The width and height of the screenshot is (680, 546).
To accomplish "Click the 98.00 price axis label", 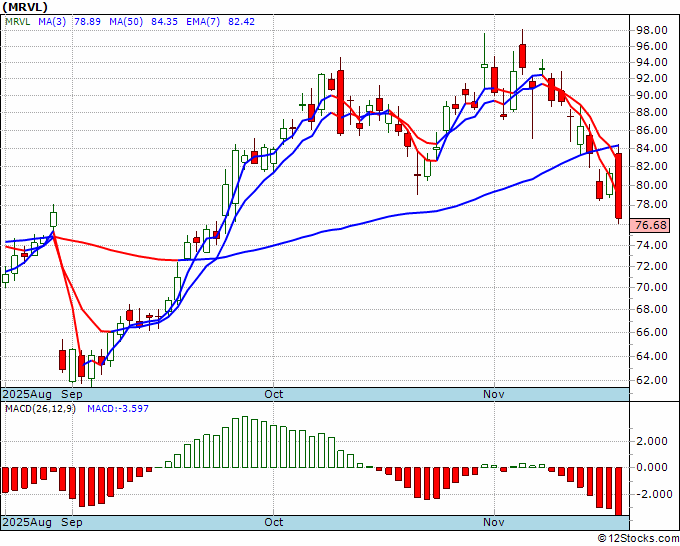I will 651,30.
